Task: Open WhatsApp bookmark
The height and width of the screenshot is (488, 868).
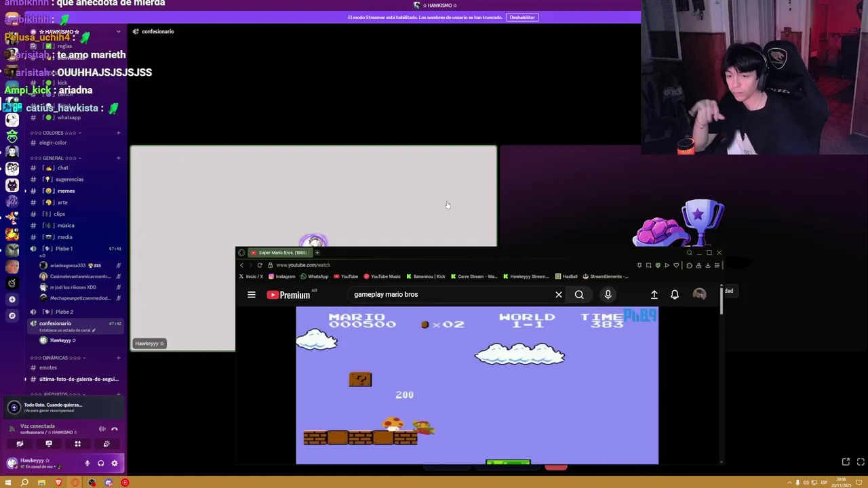Action: point(315,277)
